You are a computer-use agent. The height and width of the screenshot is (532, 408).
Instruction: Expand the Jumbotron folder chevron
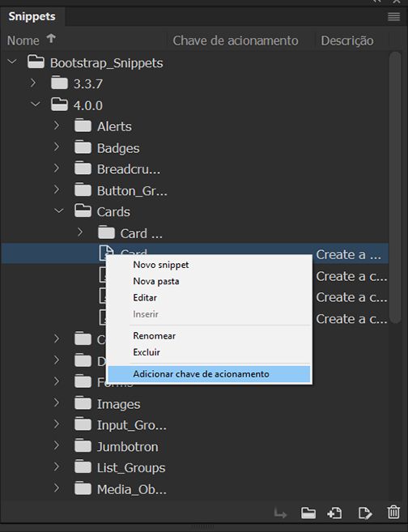57,445
